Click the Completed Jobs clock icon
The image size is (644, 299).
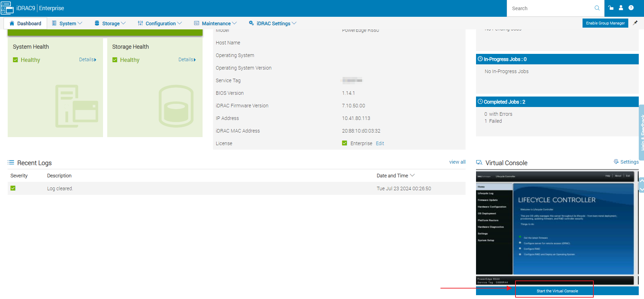[x=480, y=101]
